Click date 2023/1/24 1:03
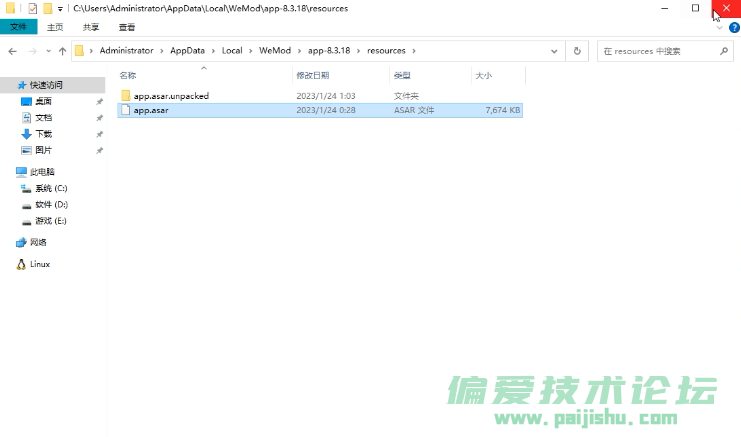The width and height of the screenshot is (741, 437). (x=326, y=96)
